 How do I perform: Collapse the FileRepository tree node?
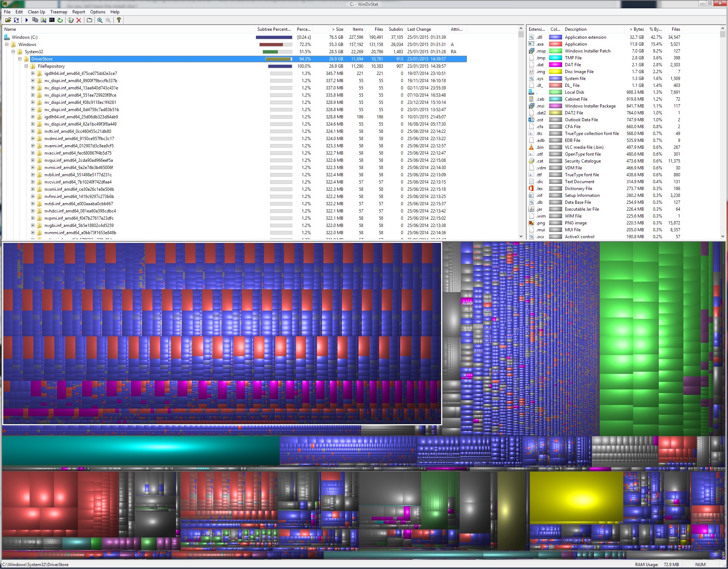tap(26, 66)
